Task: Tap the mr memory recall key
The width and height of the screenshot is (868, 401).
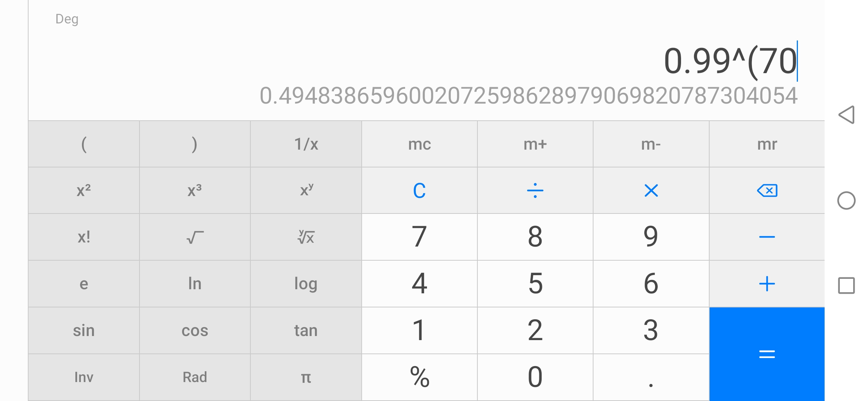Action: point(767,144)
